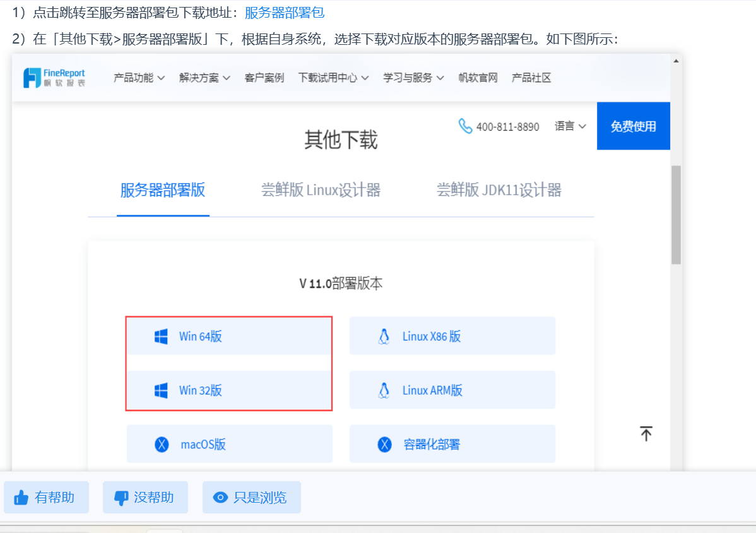The height and width of the screenshot is (533, 756).
Task: Click the 免费使用 button
Action: 633,126
